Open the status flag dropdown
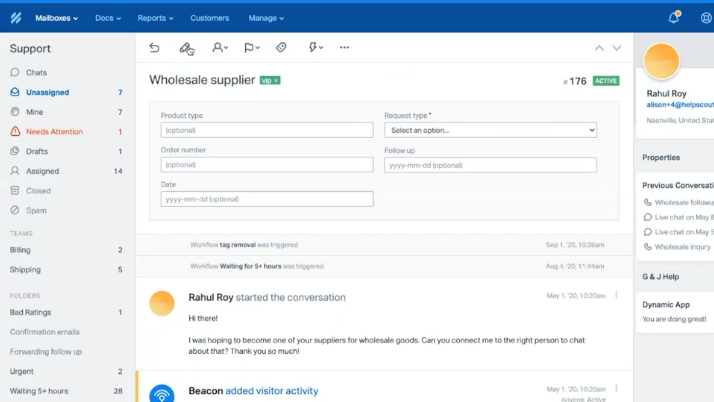The height and width of the screenshot is (402, 714). tap(251, 47)
